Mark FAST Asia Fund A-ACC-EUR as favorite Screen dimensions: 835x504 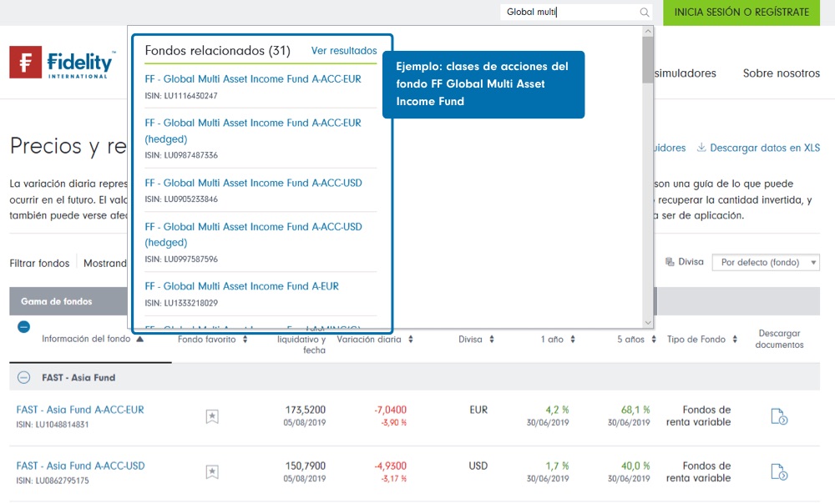212,416
